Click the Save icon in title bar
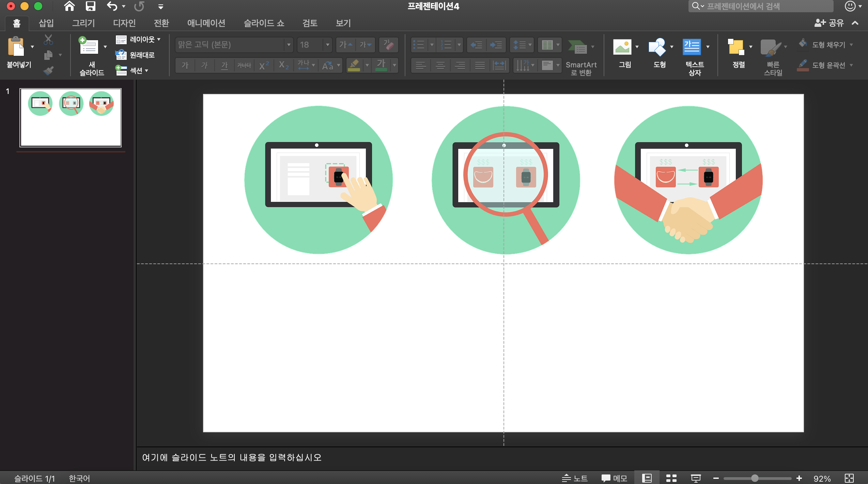 (90, 6)
